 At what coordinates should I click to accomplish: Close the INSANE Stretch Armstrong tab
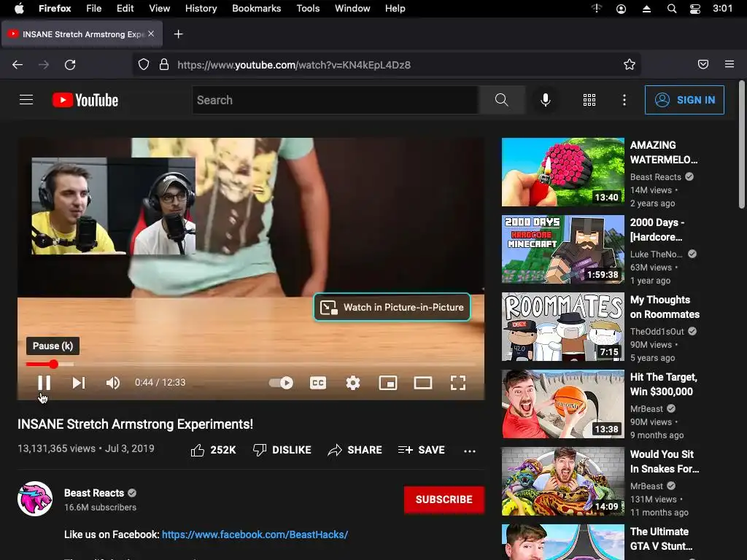tap(151, 34)
